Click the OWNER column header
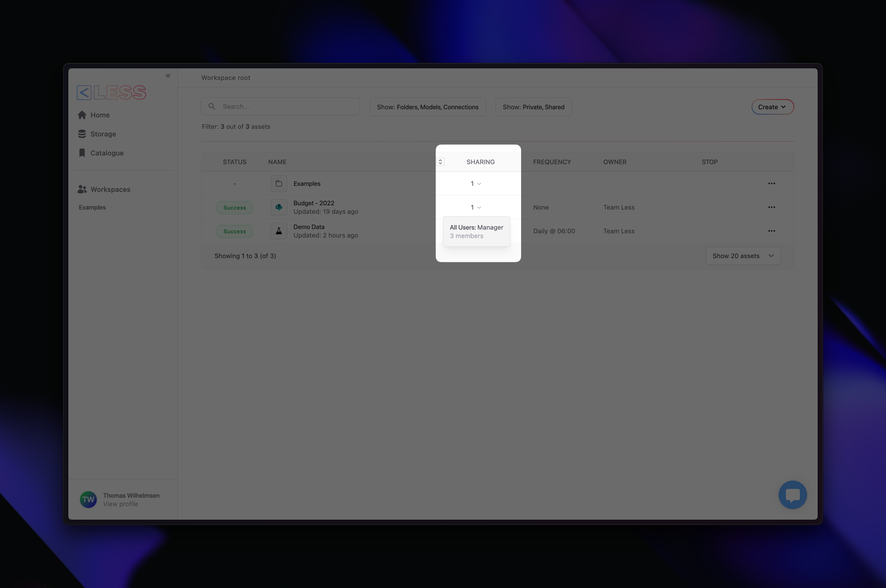 (x=615, y=162)
